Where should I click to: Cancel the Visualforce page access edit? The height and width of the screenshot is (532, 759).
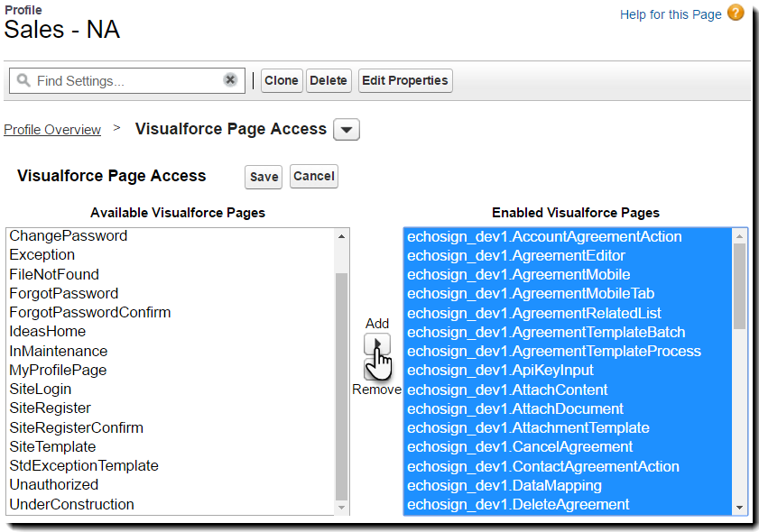coord(314,176)
